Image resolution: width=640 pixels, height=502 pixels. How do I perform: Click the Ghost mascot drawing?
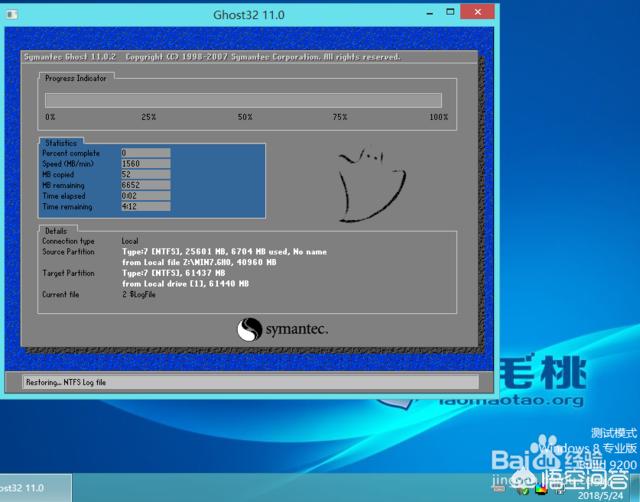(371, 186)
